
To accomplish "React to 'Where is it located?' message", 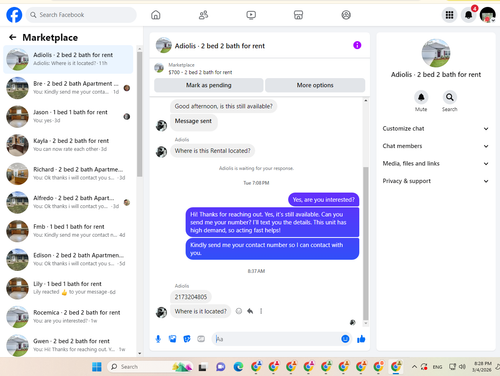I will pyautogui.click(x=239, y=311).
